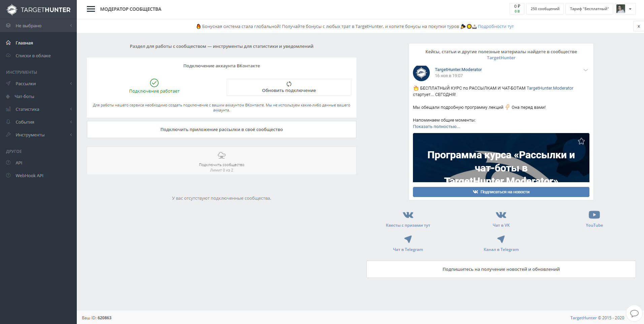Expand the Статистика submenu chevron

pos(71,109)
